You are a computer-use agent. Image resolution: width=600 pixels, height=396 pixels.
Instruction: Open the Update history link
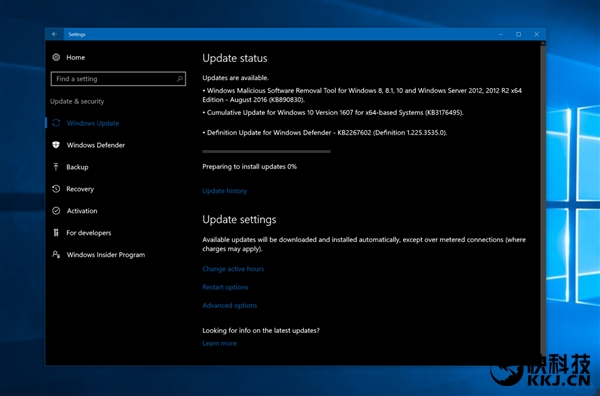225,191
